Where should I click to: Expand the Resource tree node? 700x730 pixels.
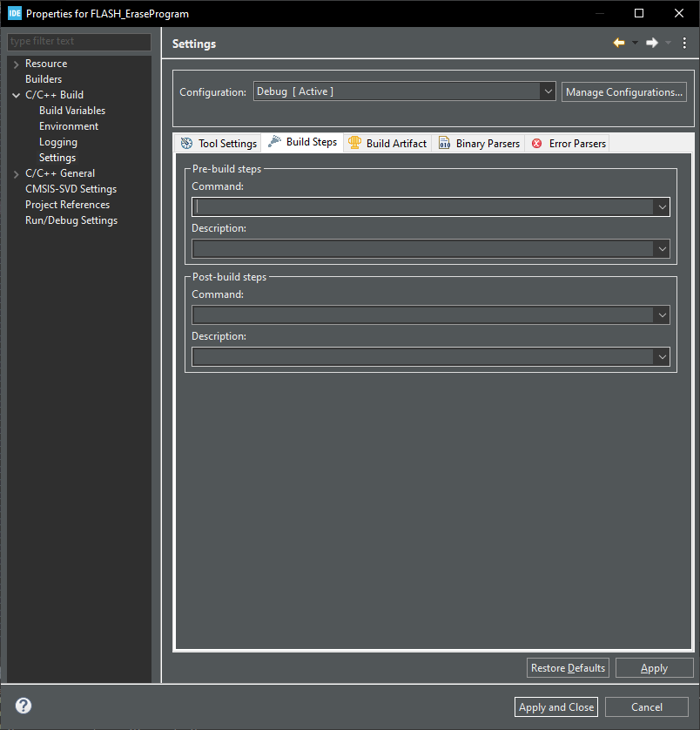17,64
